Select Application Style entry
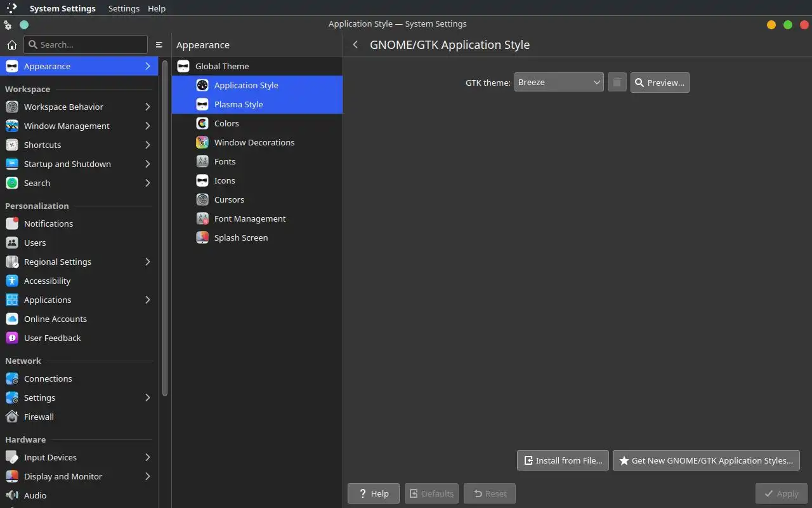Image resolution: width=812 pixels, height=508 pixels. pyautogui.click(x=257, y=85)
